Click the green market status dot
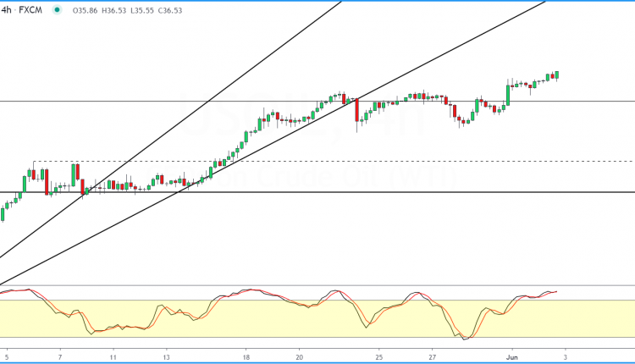Image resolution: width=635 pixels, height=364 pixels. tap(56, 11)
